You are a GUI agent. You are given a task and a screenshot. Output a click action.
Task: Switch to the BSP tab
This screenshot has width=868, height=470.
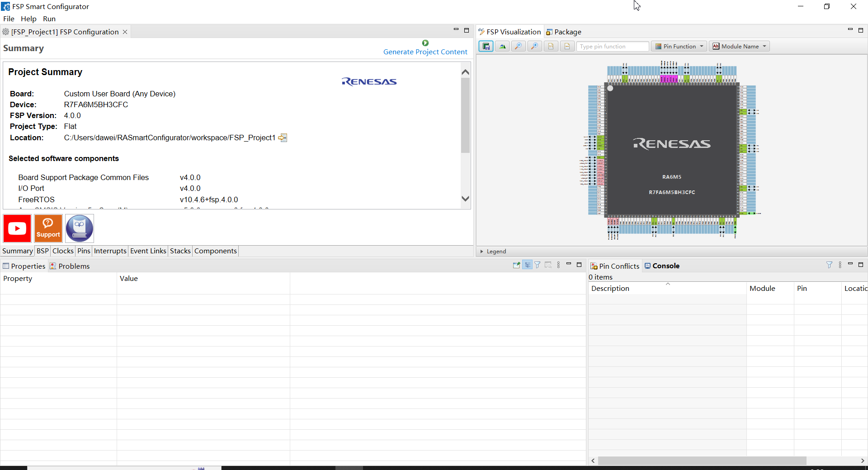(x=42, y=251)
